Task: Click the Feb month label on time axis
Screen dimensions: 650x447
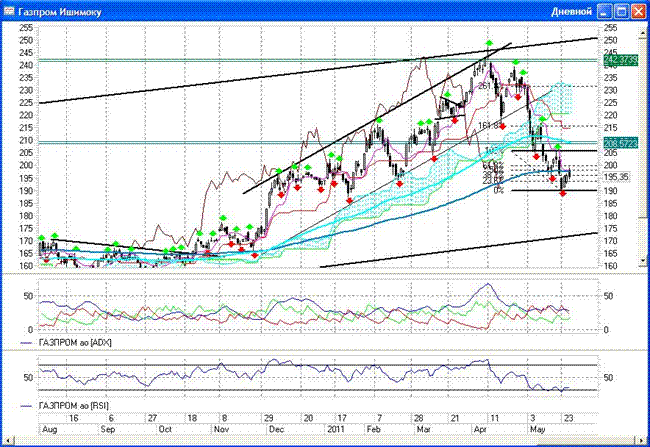Action: pos(374,429)
